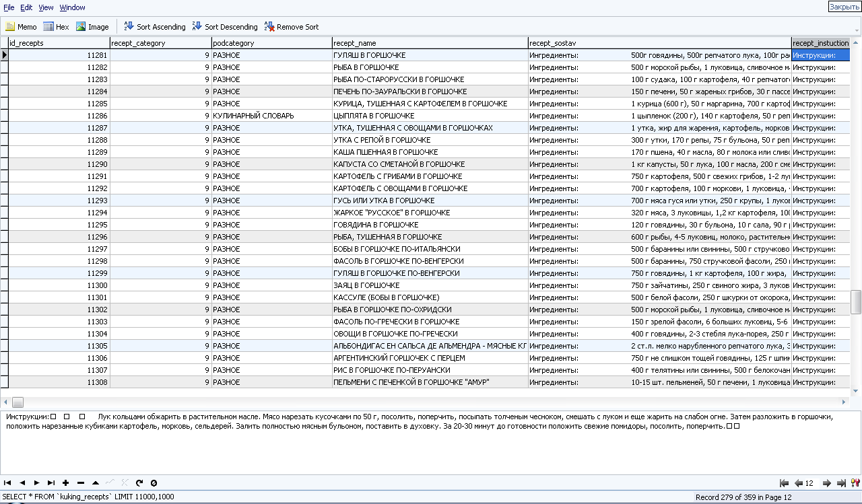Click the Memo view button
The height and width of the screenshot is (504, 862).
coord(21,27)
